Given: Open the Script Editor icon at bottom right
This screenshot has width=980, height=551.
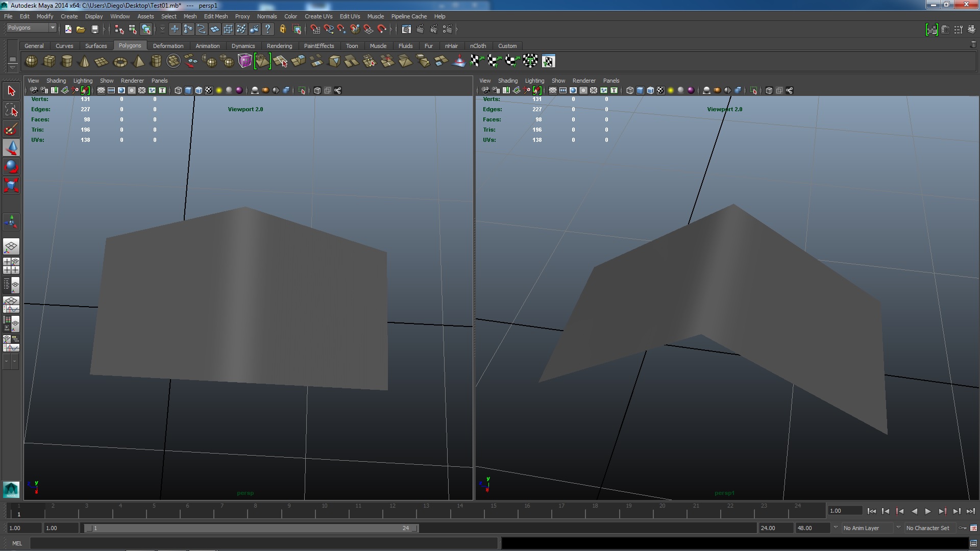Looking at the screenshot, I should tap(973, 543).
